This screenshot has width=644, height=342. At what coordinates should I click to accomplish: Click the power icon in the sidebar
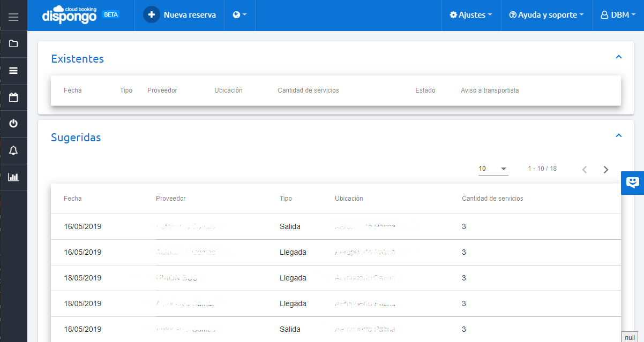tap(13, 124)
